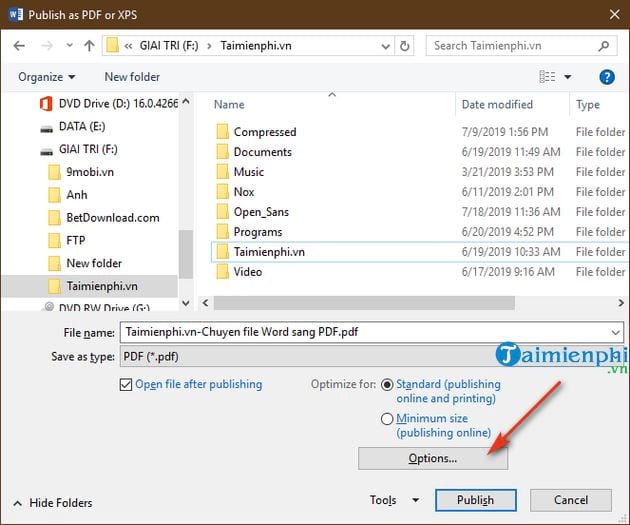Click the Publish button
This screenshot has height=525, width=630.
tap(476, 500)
